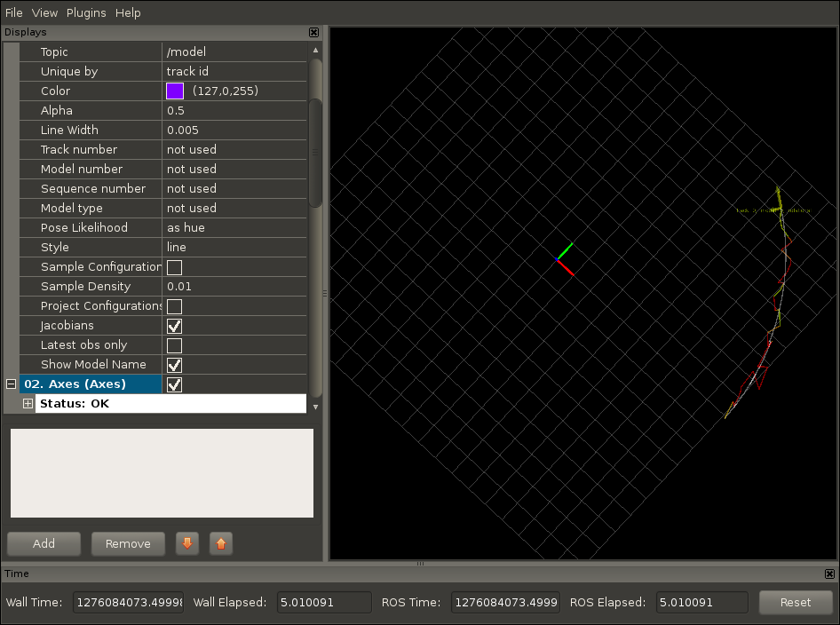Click the scroll down arrow in Displays list
840x625 pixels.
pos(315,405)
